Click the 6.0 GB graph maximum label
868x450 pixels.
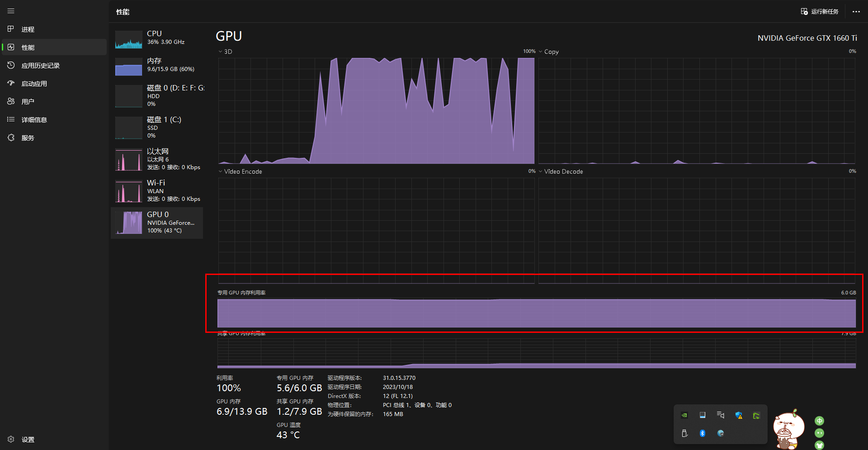point(849,293)
